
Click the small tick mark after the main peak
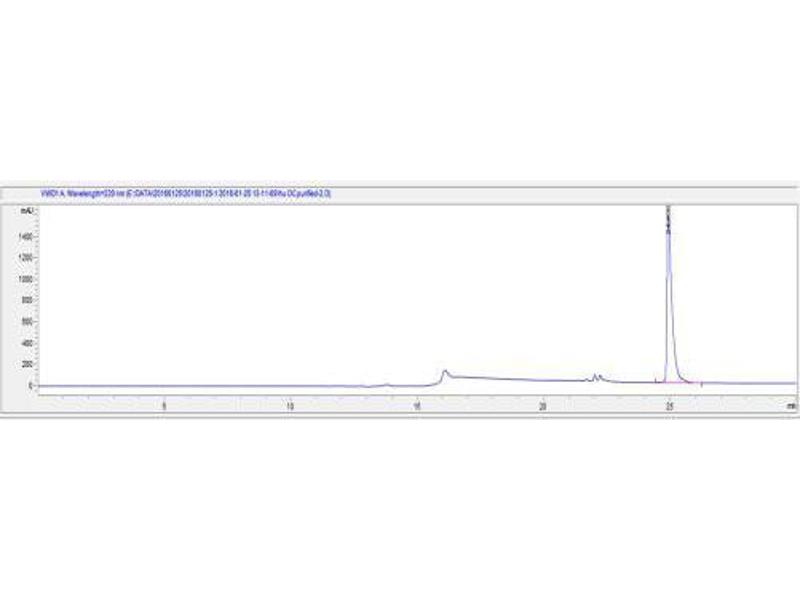tap(702, 384)
